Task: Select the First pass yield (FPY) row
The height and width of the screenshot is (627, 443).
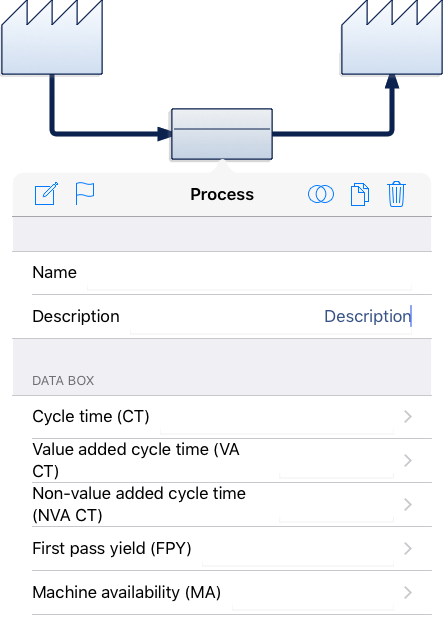Action: (x=222, y=549)
